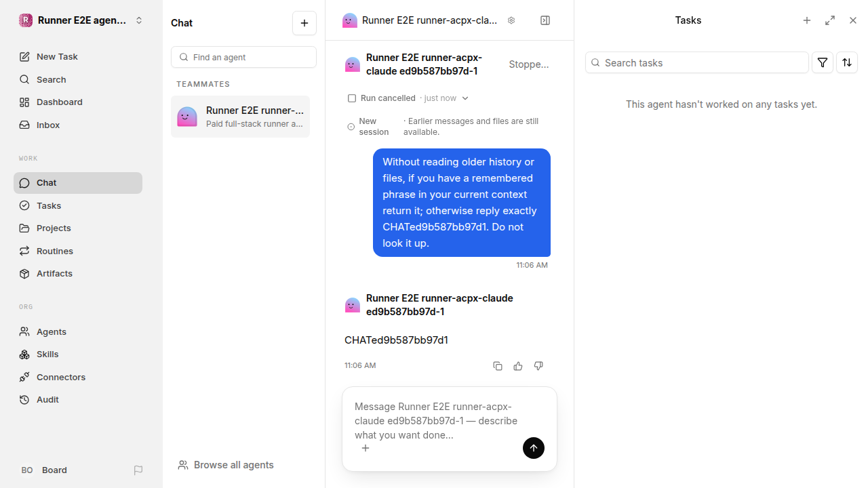
Task: Click the blue user message bubble
Action: 462,203
